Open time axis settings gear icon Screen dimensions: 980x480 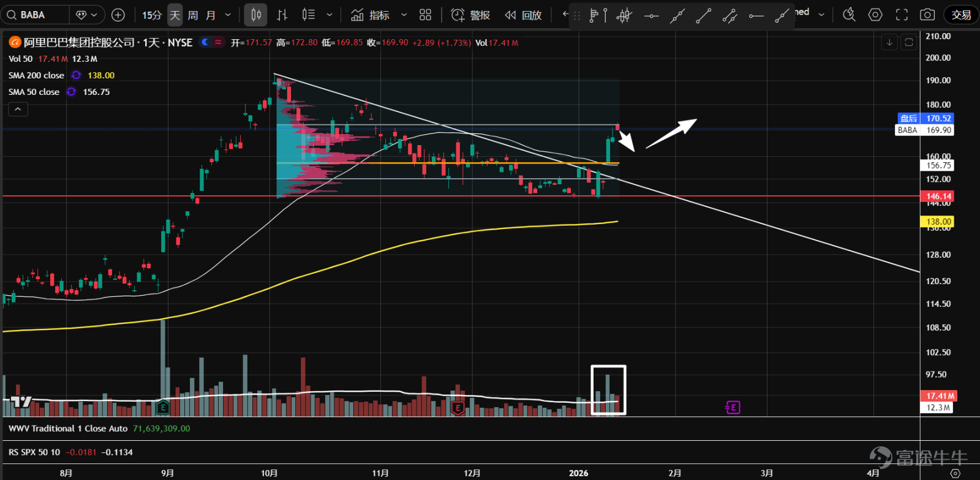click(955, 473)
